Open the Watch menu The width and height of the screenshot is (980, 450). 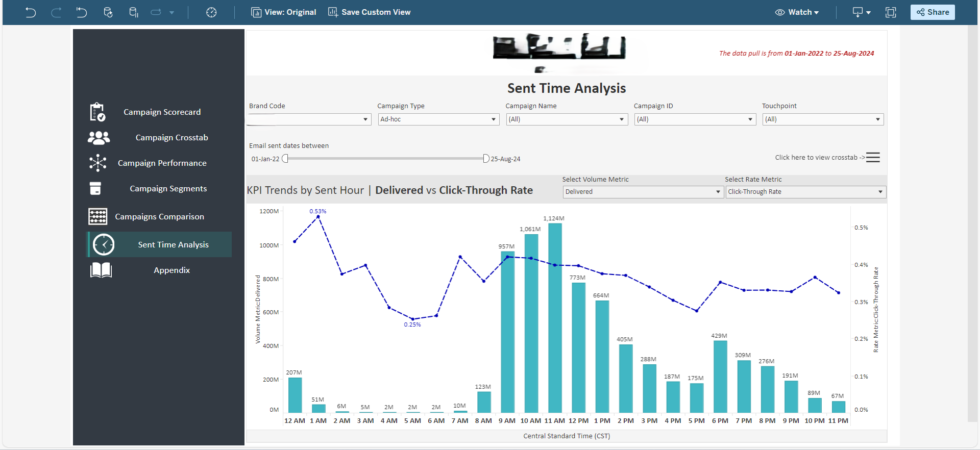(x=797, y=12)
